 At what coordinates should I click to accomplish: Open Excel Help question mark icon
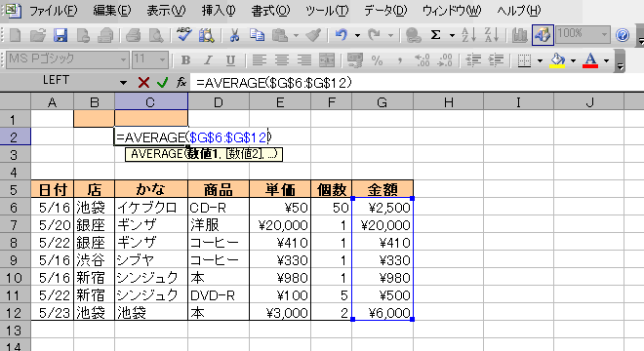point(623,35)
